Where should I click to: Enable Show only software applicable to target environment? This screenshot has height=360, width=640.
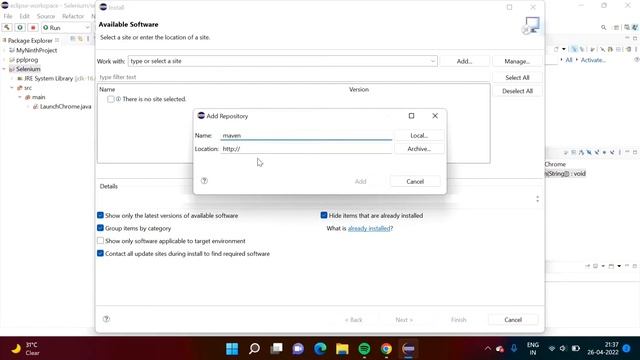point(100,240)
